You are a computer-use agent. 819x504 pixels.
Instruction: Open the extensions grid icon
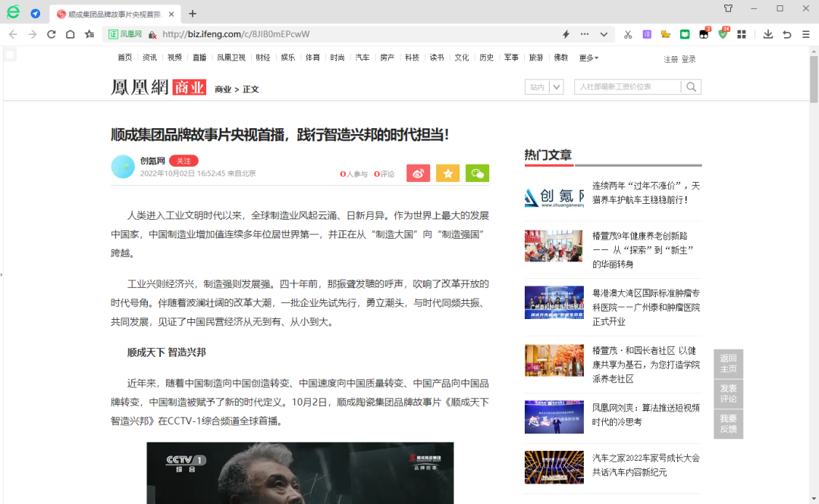[x=741, y=34]
